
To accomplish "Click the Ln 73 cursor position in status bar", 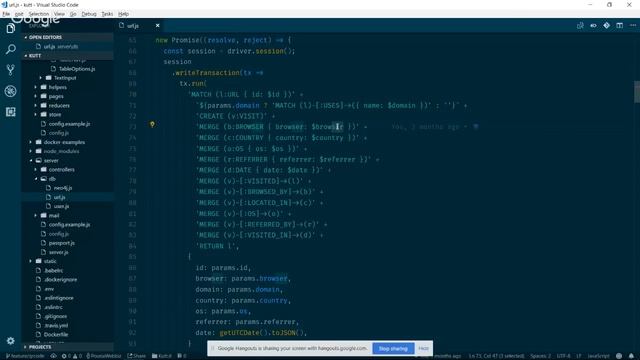I will pos(496,356).
